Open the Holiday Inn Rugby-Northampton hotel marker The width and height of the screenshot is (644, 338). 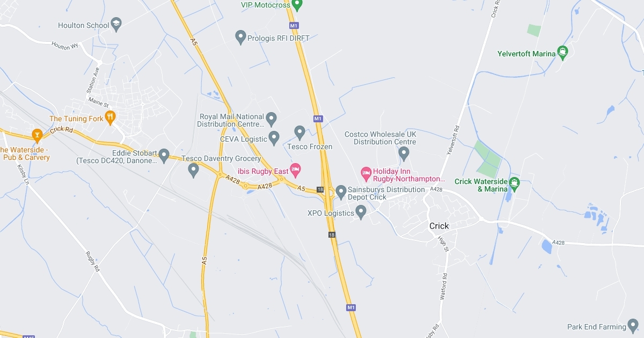[366, 173]
